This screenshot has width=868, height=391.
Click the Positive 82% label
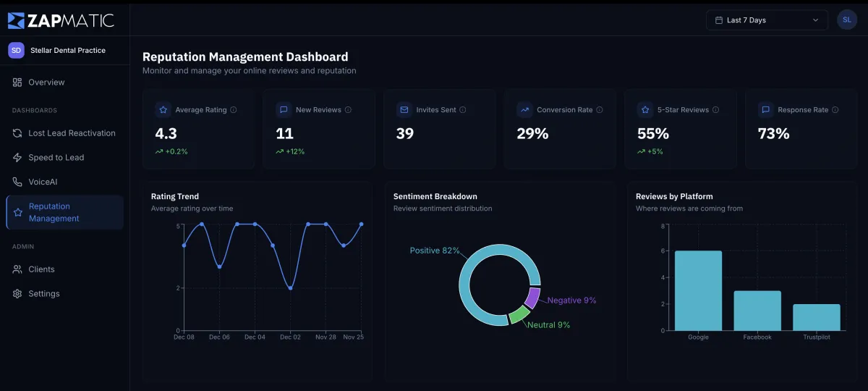pyautogui.click(x=435, y=251)
